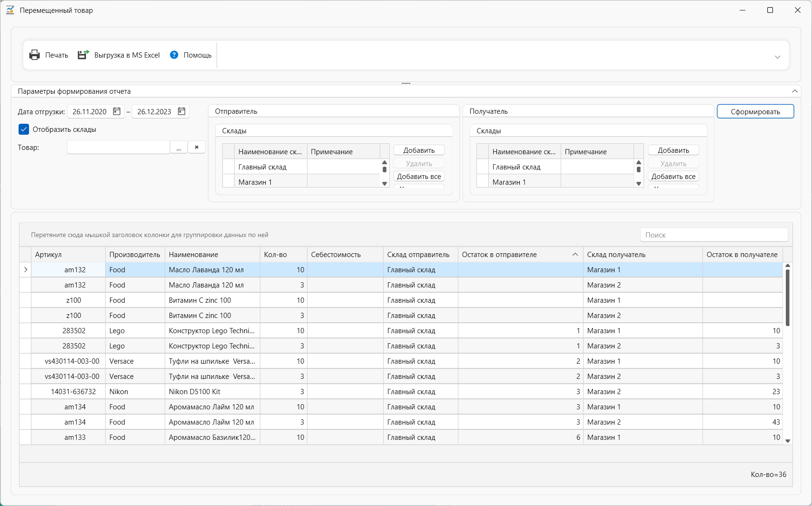
Task: Sort by Остаток в получателе header
Action: pos(743,255)
